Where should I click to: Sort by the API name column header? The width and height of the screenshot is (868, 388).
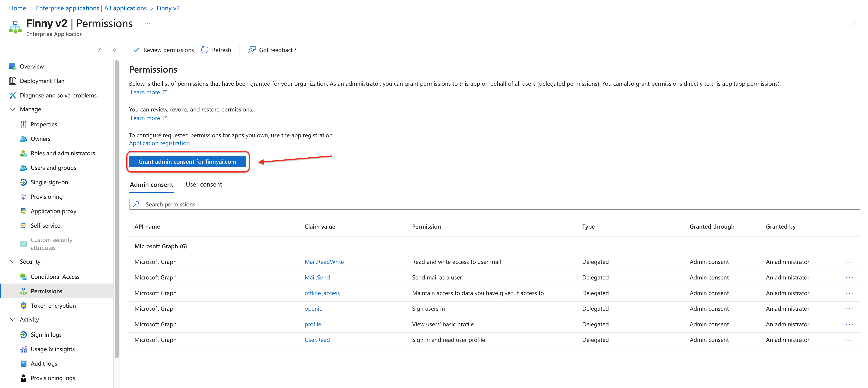point(147,227)
